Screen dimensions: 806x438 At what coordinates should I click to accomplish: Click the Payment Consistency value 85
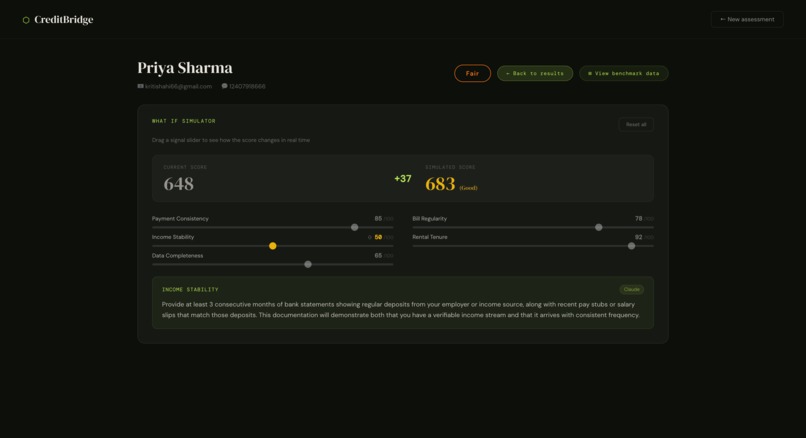(x=378, y=218)
